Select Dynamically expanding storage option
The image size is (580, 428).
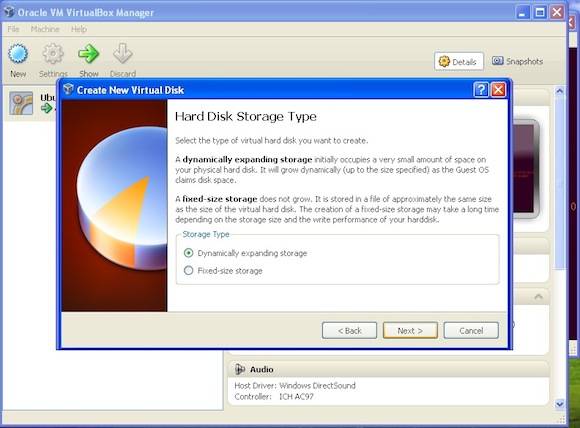245,253
